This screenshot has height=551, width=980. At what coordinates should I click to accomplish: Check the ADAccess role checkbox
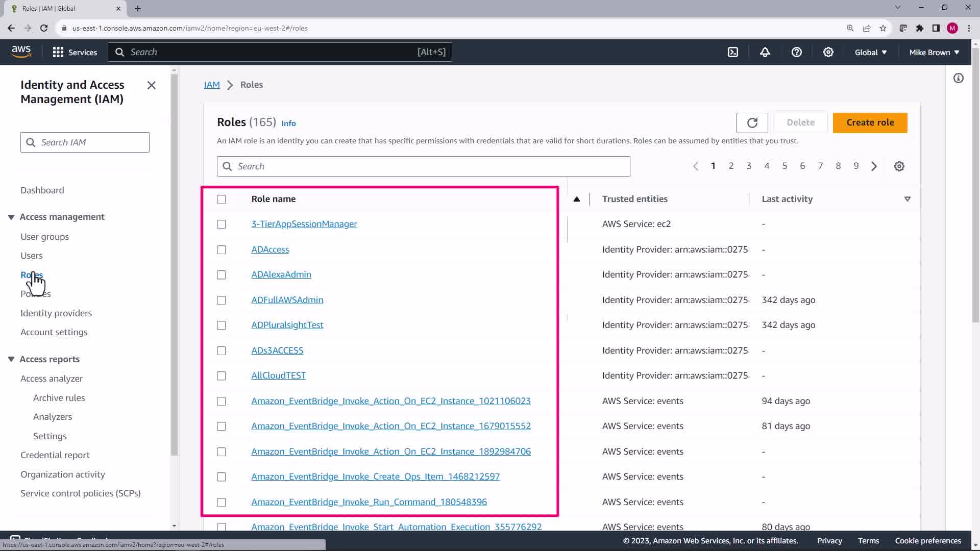pyautogui.click(x=221, y=249)
